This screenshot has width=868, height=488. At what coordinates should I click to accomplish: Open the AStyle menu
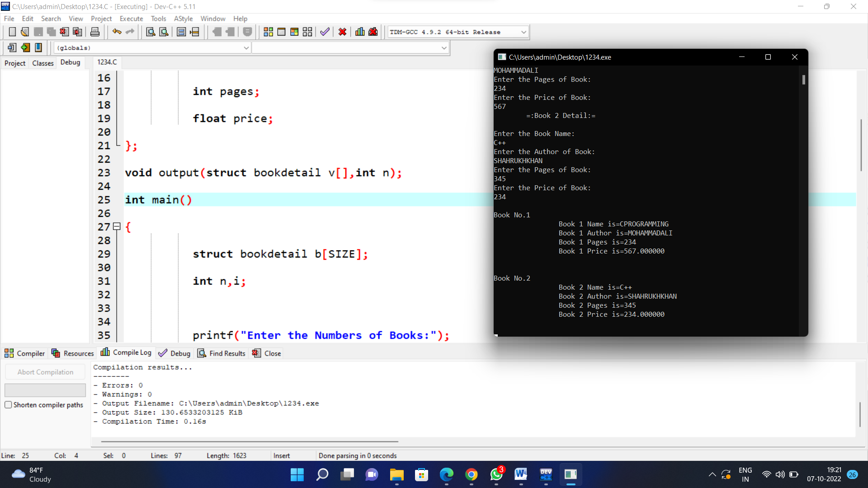tap(183, 19)
